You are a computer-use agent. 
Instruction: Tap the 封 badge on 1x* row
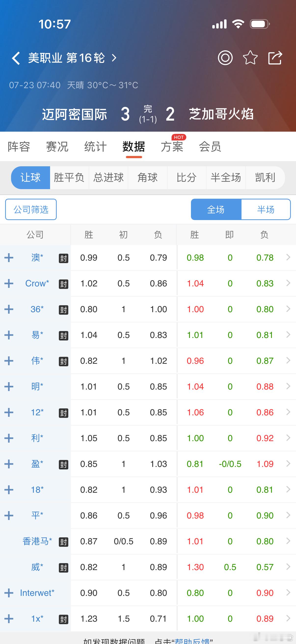[64, 619]
